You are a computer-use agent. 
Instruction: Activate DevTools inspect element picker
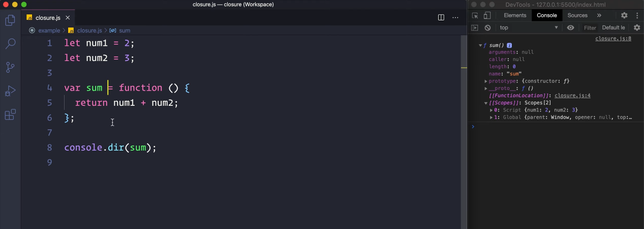click(475, 15)
